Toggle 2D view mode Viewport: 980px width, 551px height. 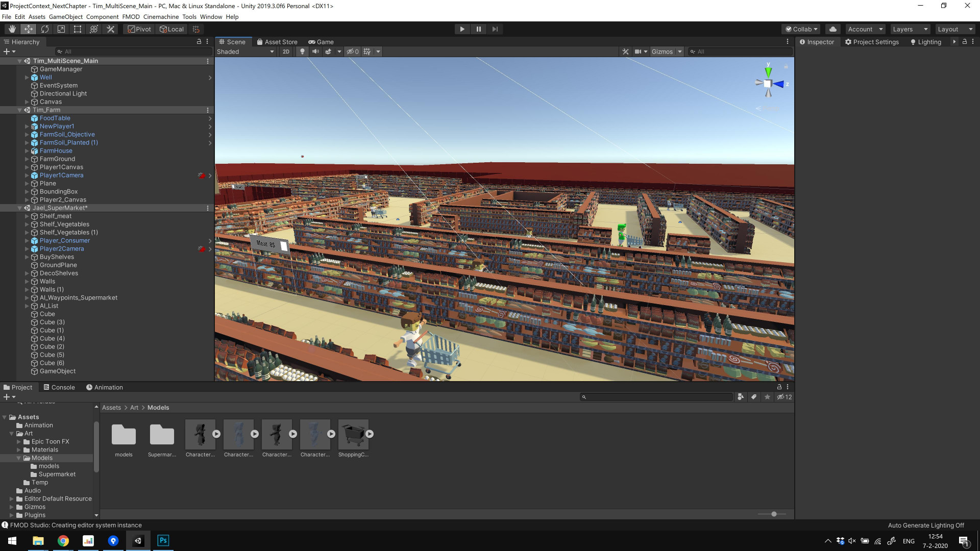pyautogui.click(x=286, y=52)
